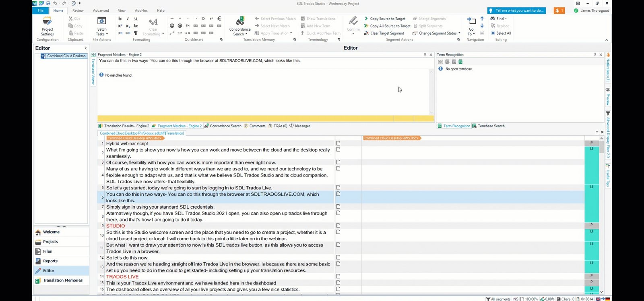The width and height of the screenshot is (644, 301).
Task: Open the notifications bell with badge 1
Action: [559, 10]
